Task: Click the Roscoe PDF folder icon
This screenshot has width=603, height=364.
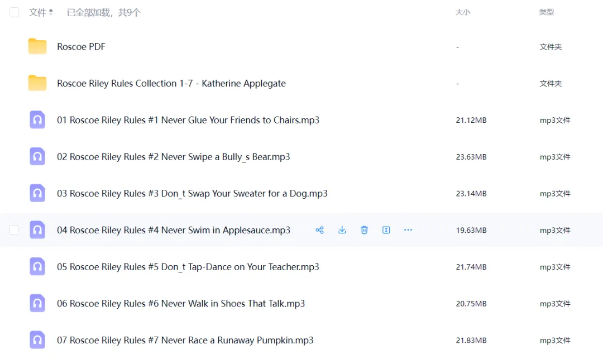Action: [37, 46]
